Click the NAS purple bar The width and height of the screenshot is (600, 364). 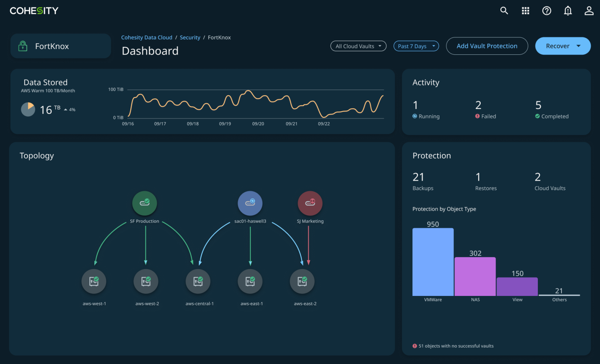click(475, 277)
